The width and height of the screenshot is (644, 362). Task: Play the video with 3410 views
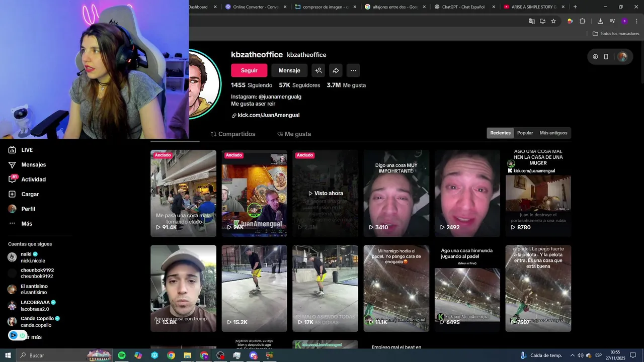click(396, 193)
